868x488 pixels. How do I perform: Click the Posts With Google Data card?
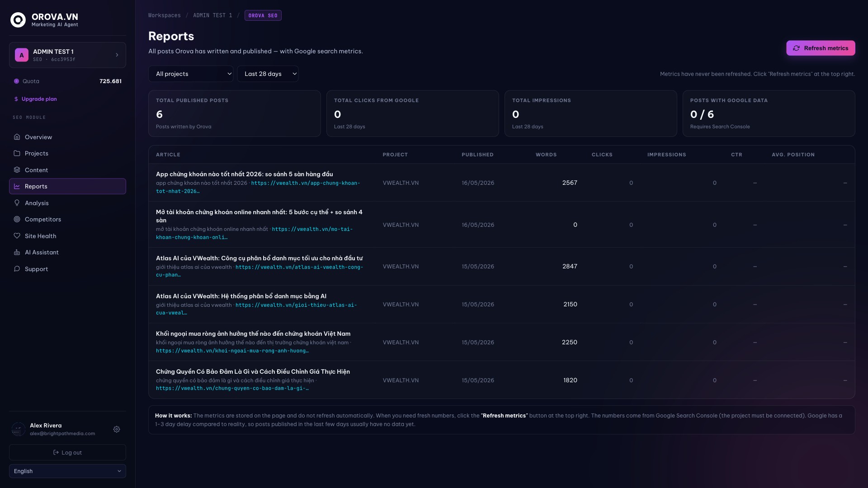point(769,113)
